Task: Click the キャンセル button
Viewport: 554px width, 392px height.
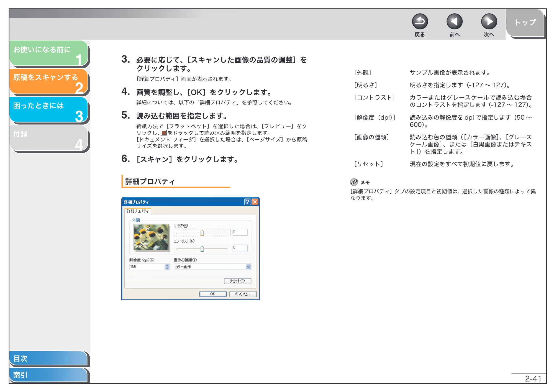Action: click(x=243, y=294)
